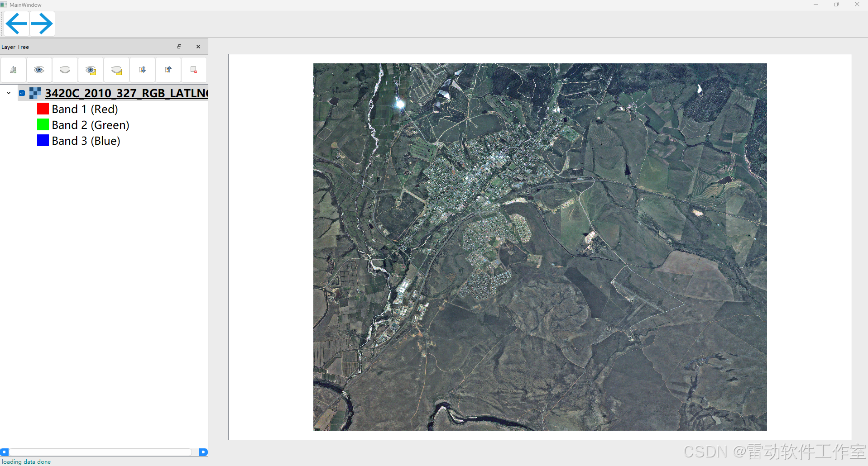Click Layer Tree scrollbar left arrow
The image size is (868, 466).
(x=5, y=452)
